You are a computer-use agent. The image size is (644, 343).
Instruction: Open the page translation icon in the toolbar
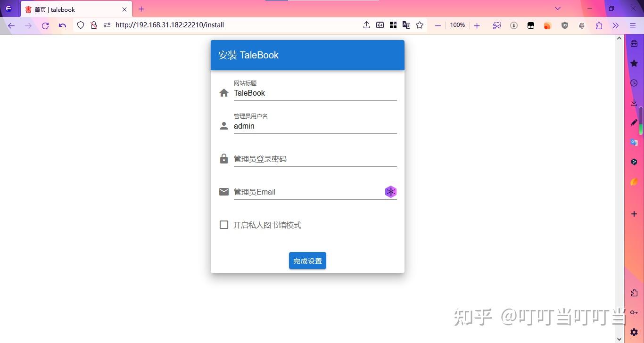406,25
